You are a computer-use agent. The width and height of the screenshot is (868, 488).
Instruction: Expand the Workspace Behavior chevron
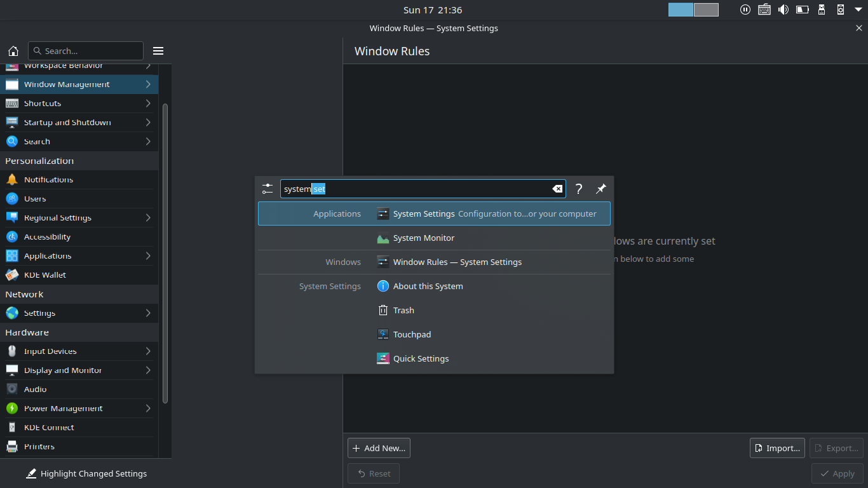(x=148, y=65)
